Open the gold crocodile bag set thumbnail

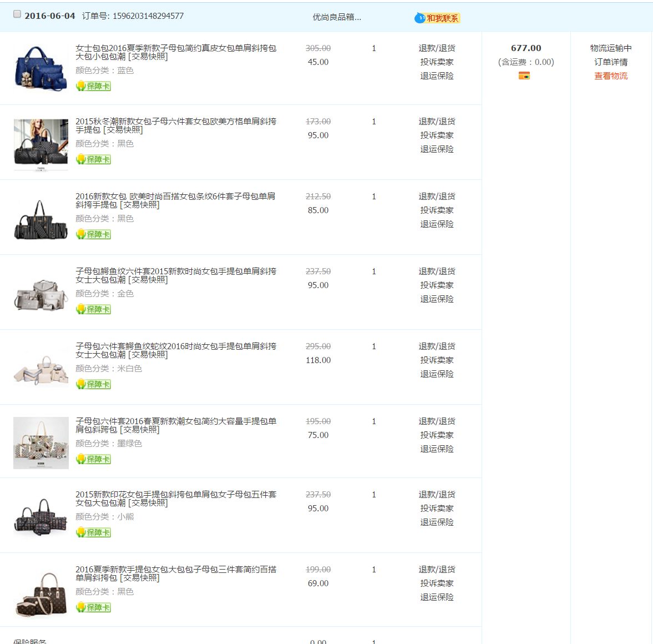pyautogui.click(x=41, y=295)
